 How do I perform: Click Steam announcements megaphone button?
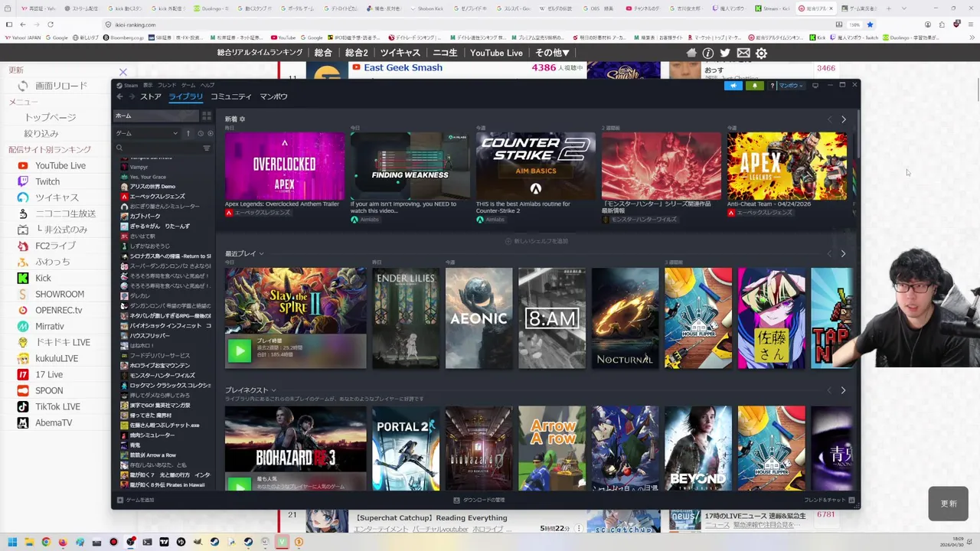(733, 86)
